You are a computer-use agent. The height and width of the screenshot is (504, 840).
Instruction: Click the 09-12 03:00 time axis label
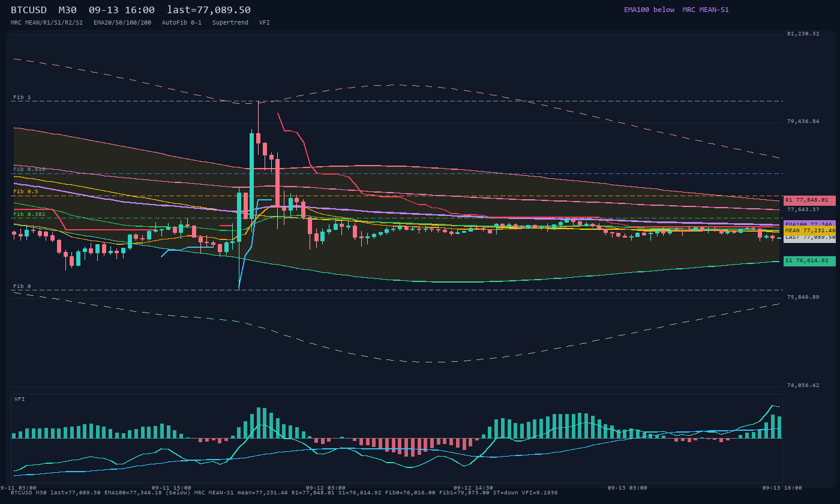click(326, 488)
